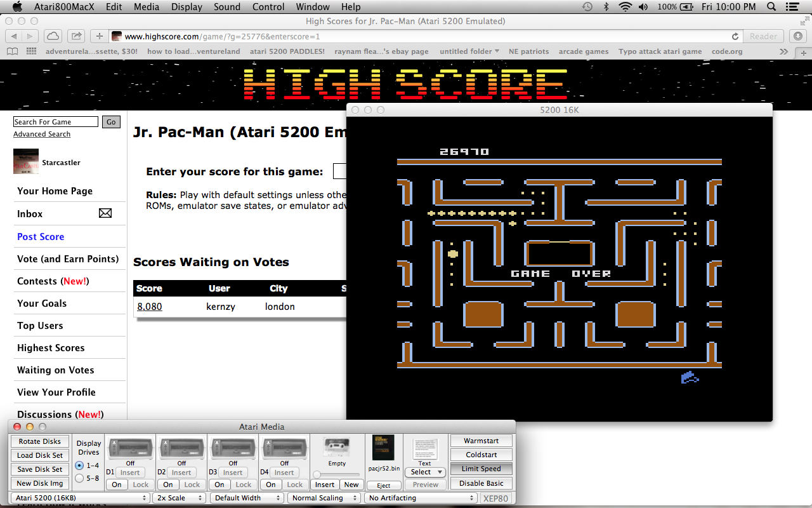Screen dimensions: 812x508
Task: Reload the page with the refresh icon
Action: pos(735,36)
